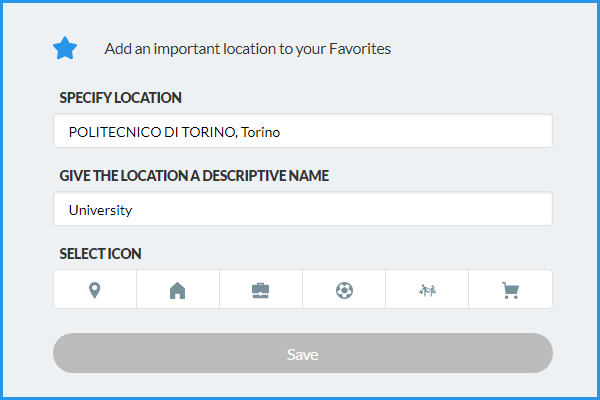Click the SELECT ICON label
The image size is (600, 400).
[x=100, y=254]
